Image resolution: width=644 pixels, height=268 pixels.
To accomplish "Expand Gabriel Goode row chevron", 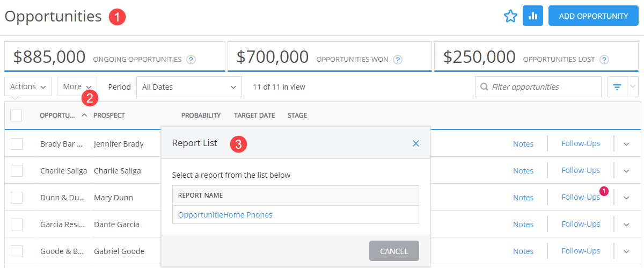I will (626, 251).
